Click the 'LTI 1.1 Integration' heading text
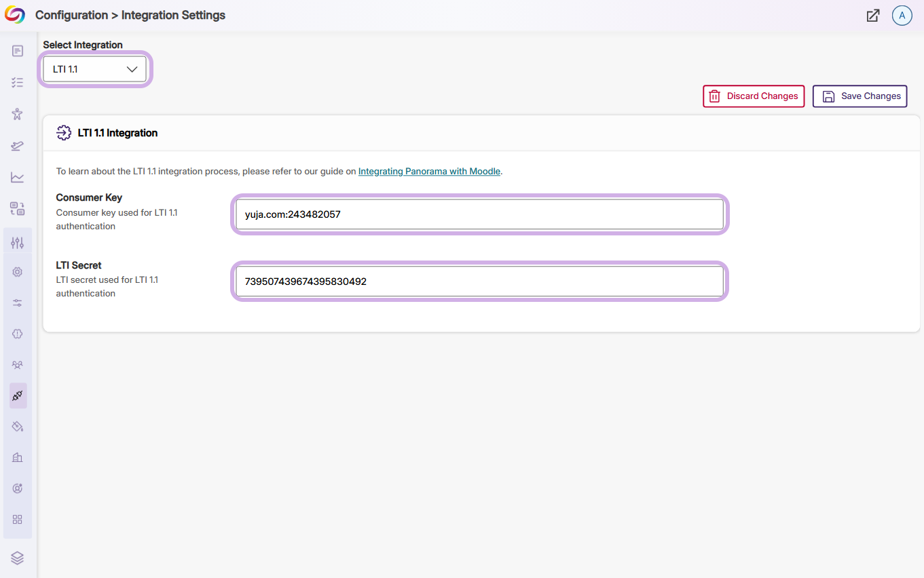The image size is (924, 578). click(x=117, y=133)
